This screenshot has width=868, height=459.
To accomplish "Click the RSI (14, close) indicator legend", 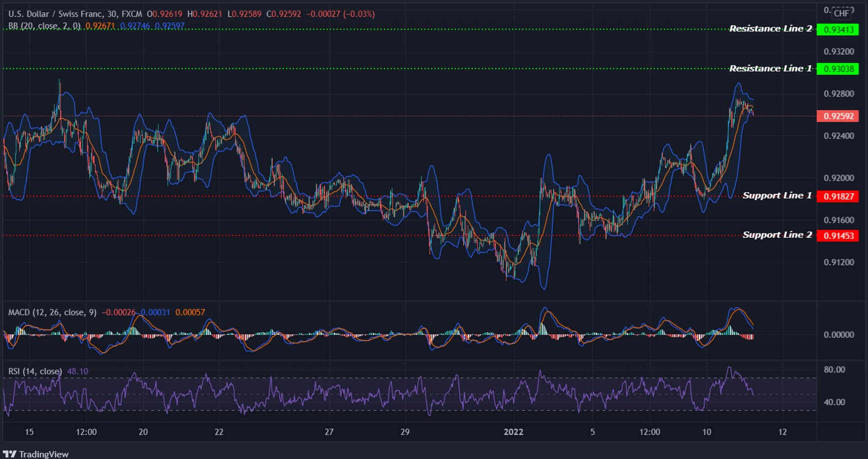I will tap(34, 371).
